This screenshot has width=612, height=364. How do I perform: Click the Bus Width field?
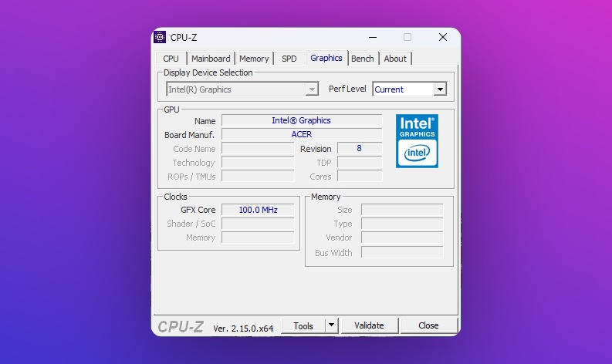tap(402, 252)
